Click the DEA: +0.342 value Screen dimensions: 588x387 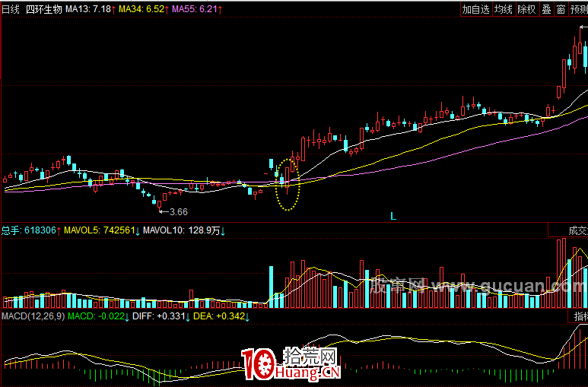221,316
